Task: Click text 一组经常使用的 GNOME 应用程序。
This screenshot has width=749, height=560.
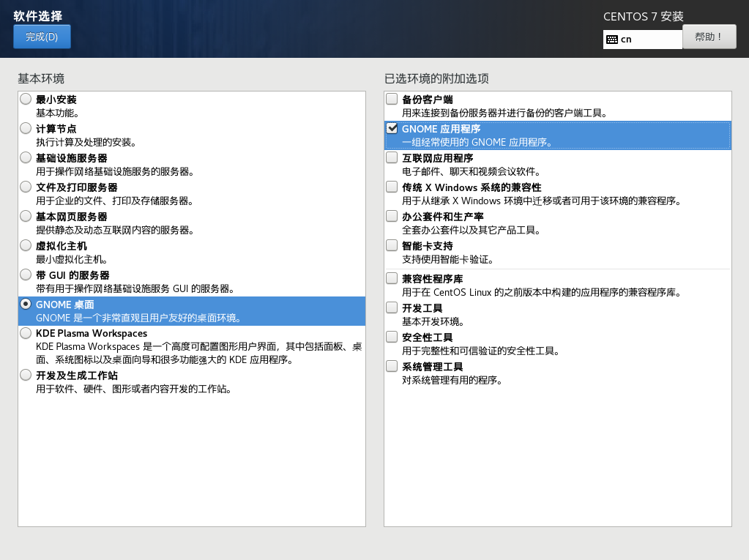Action: [477, 142]
